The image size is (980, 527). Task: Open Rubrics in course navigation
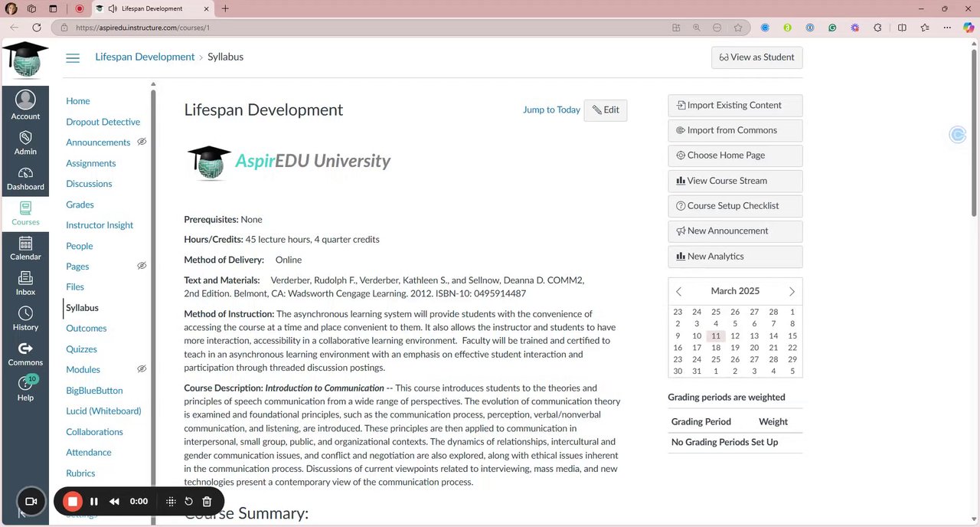80,473
